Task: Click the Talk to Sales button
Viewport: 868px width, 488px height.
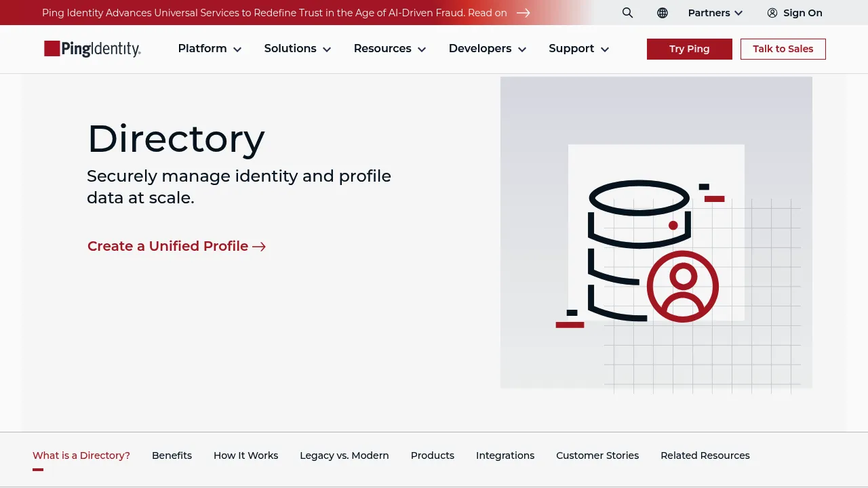Action: point(783,49)
